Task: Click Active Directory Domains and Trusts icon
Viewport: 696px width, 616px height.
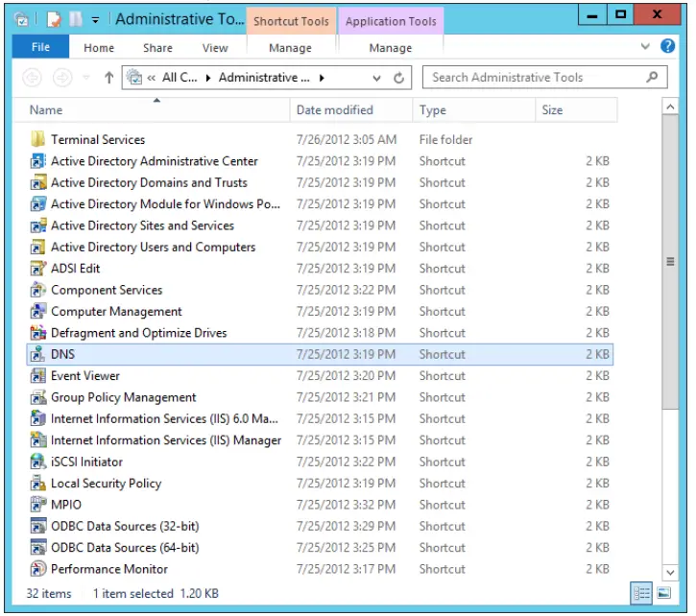Action: click(x=38, y=182)
